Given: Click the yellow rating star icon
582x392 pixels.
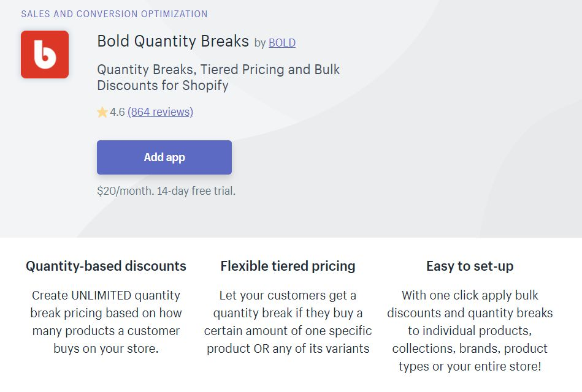Looking at the screenshot, I should [102, 112].
